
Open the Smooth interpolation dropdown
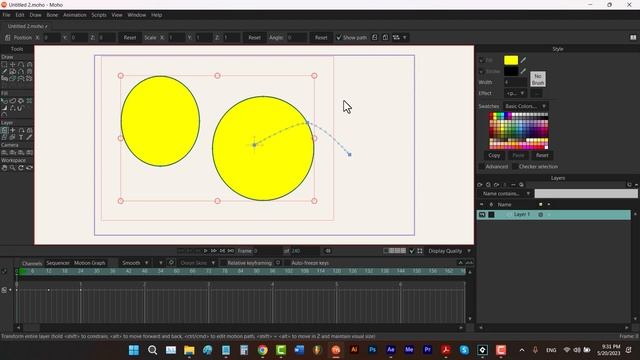tap(135, 263)
